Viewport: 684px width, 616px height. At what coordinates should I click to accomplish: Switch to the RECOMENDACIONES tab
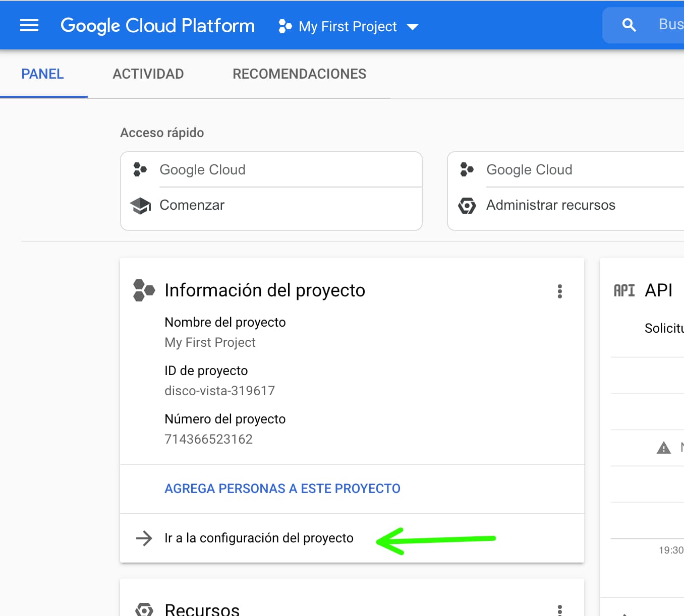pos(300,74)
